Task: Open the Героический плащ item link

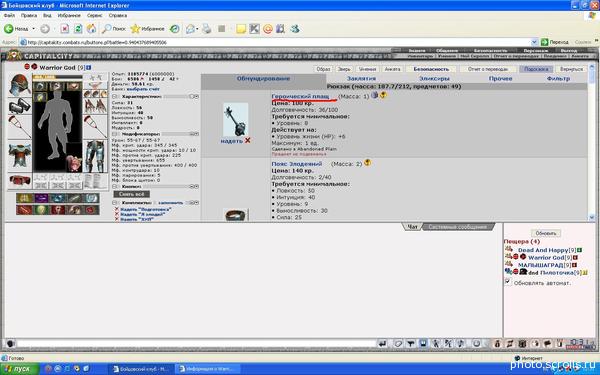Action: coord(300,96)
